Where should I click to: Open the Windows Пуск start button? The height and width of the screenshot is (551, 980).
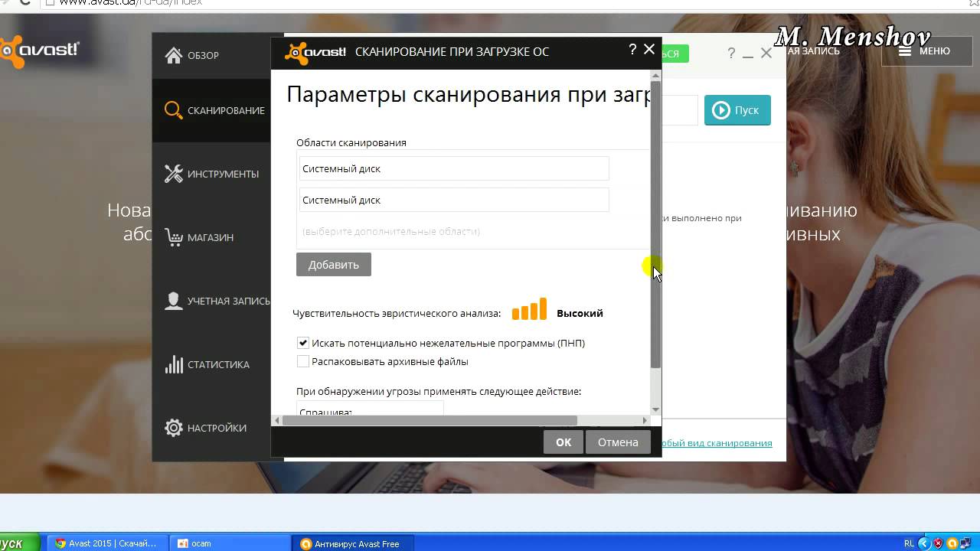(x=21, y=543)
